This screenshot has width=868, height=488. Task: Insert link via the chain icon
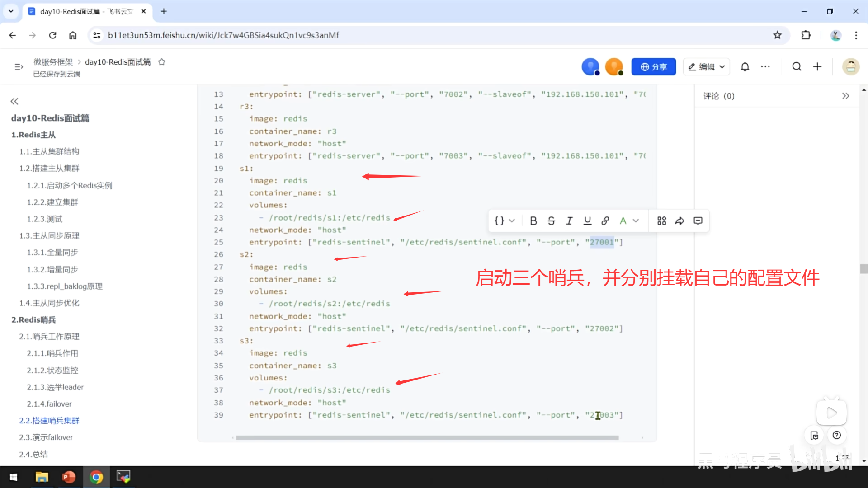(x=605, y=221)
